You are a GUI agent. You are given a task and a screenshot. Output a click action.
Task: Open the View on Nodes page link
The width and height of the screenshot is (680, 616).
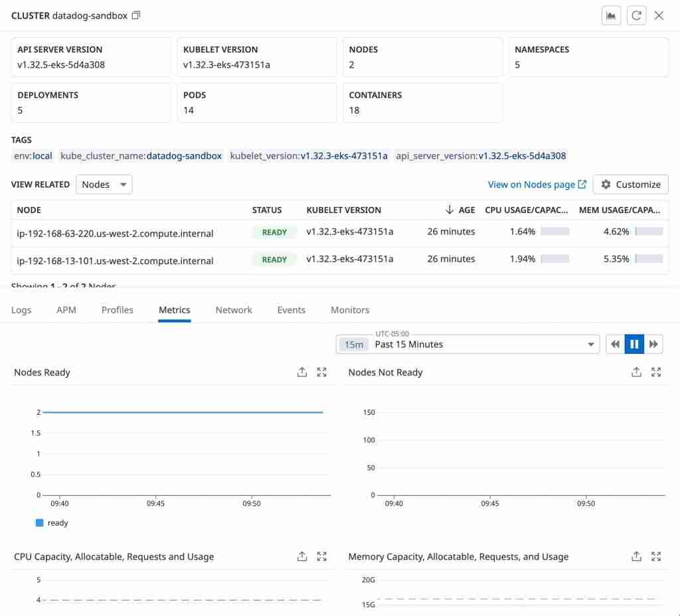coord(537,185)
